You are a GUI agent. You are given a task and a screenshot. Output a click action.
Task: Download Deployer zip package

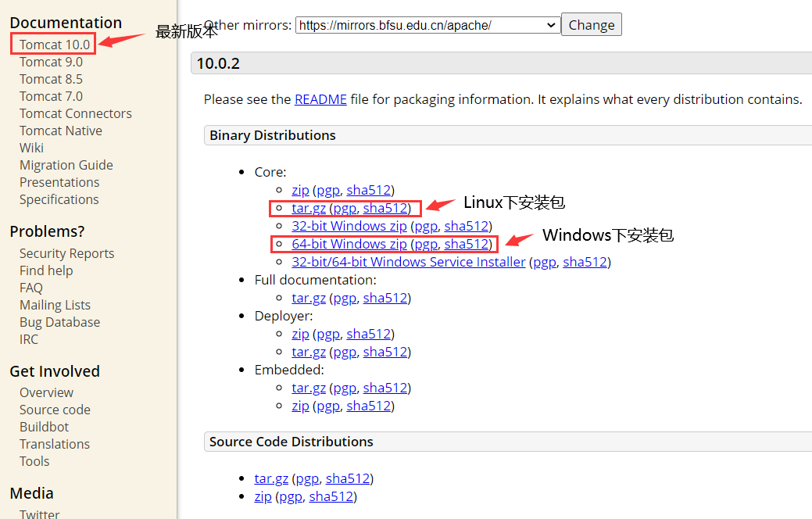pyautogui.click(x=300, y=334)
